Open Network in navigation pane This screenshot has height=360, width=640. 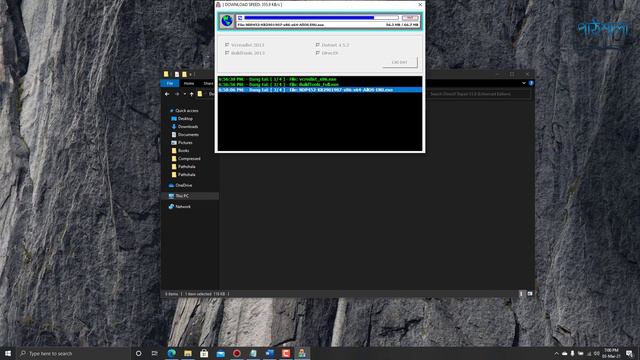(x=182, y=207)
